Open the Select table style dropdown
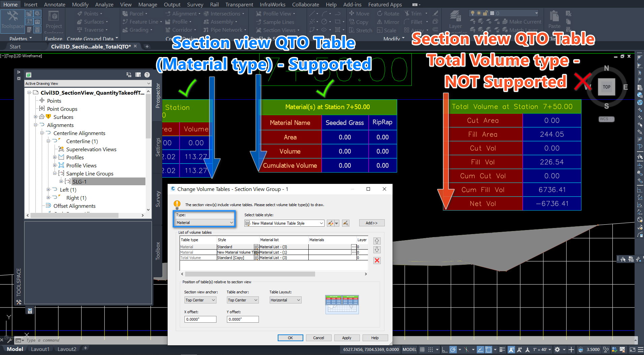This screenshot has height=355, width=644. (284, 223)
